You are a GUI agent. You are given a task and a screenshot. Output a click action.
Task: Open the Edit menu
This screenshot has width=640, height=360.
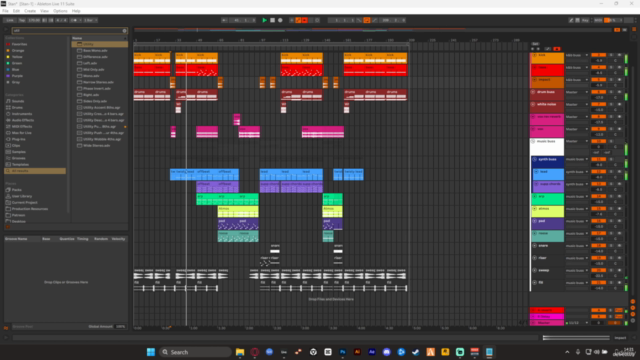(x=16, y=11)
